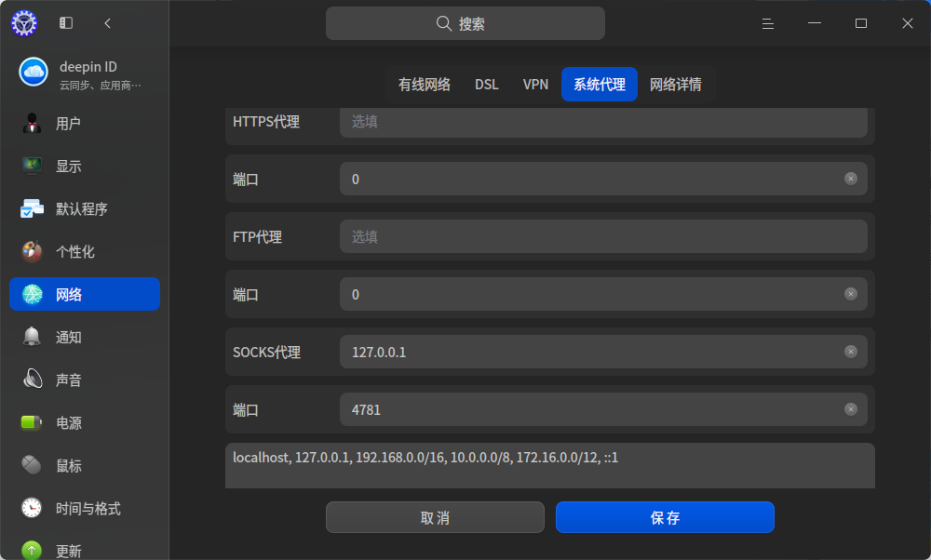The height and width of the screenshot is (560, 931).
Task: Click the 保存 save button
Action: pyautogui.click(x=665, y=517)
